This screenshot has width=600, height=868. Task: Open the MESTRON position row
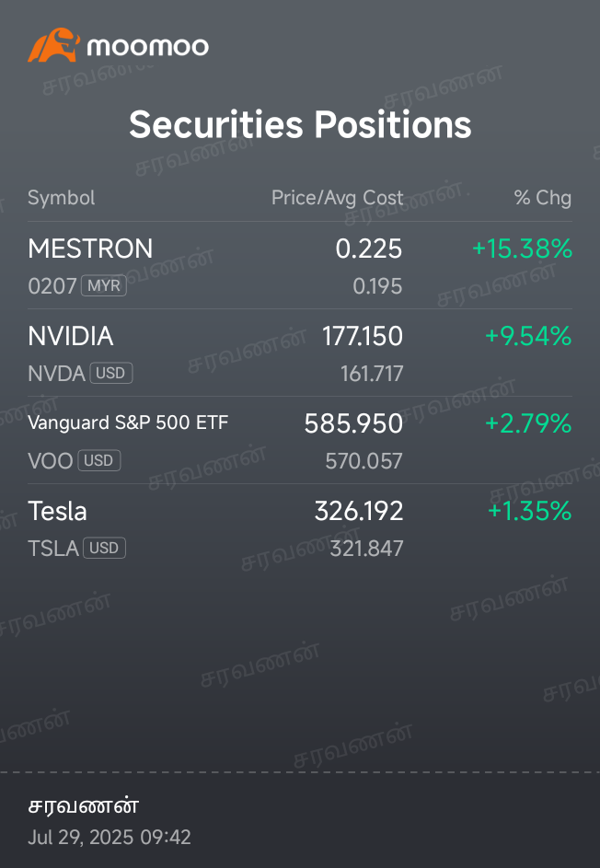300,266
